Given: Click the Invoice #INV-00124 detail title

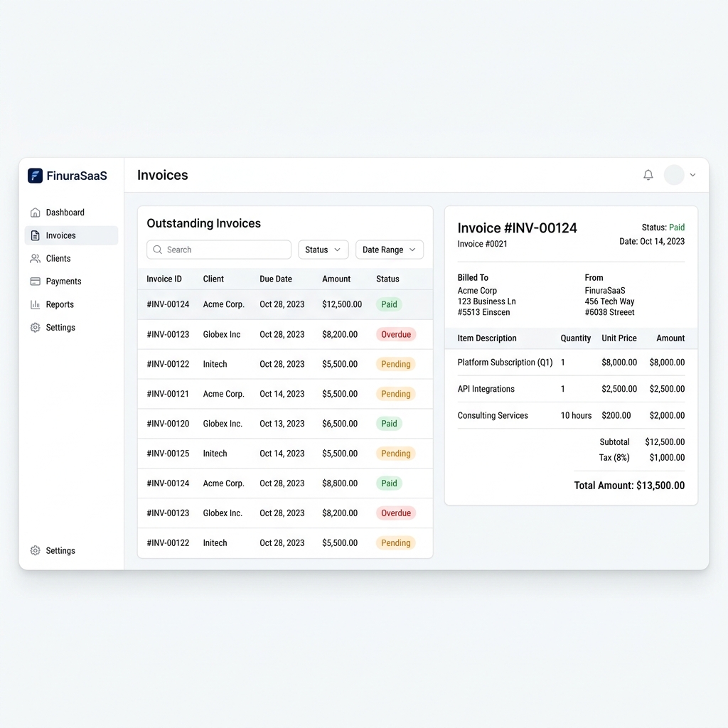Looking at the screenshot, I should coord(518,228).
